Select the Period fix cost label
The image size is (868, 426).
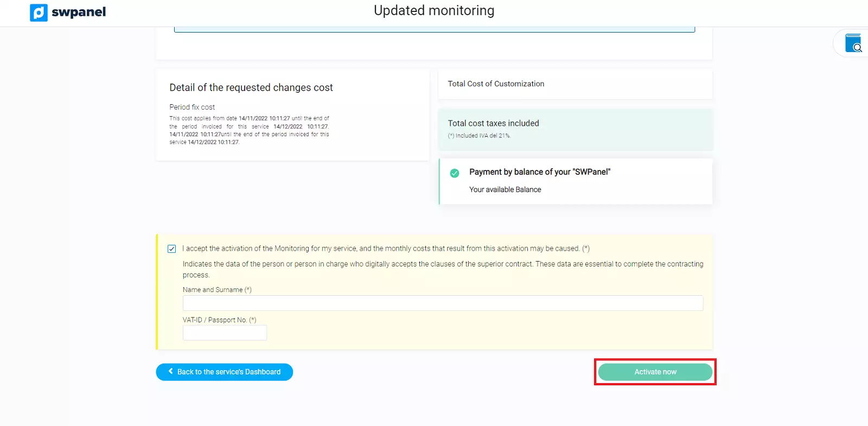[x=192, y=107]
